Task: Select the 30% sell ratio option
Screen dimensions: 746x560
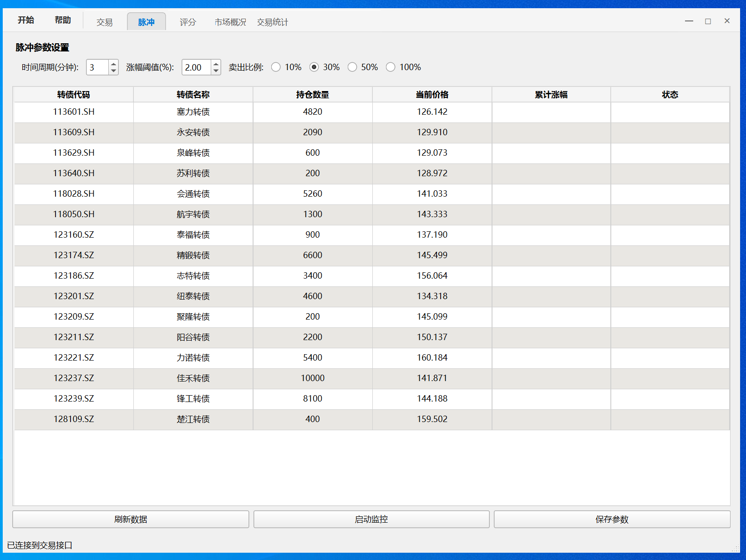Action: coord(314,67)
